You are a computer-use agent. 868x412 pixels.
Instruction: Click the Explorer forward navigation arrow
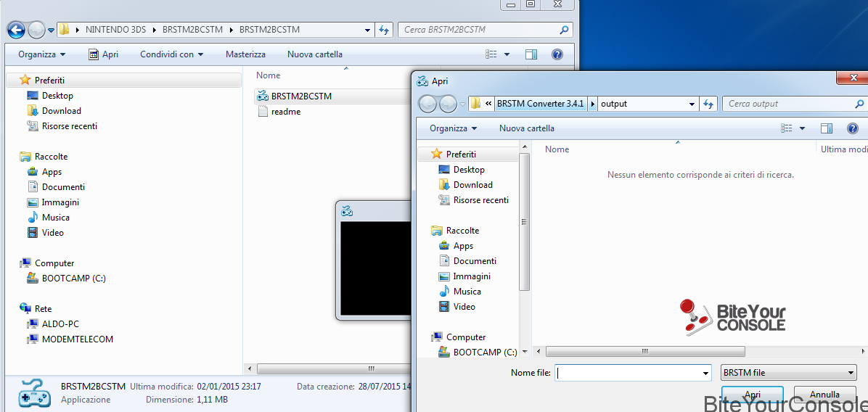click(x=36, y=29)
